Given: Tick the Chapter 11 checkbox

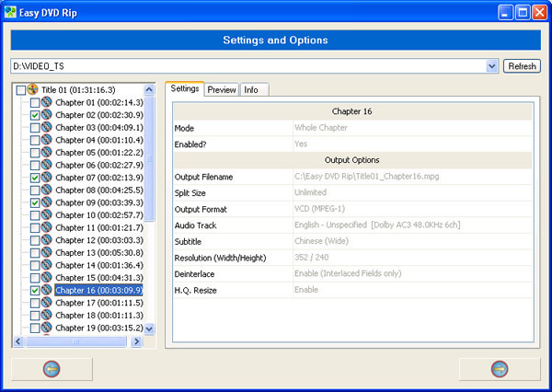Looking at the screenshot, I should (35, 228).
